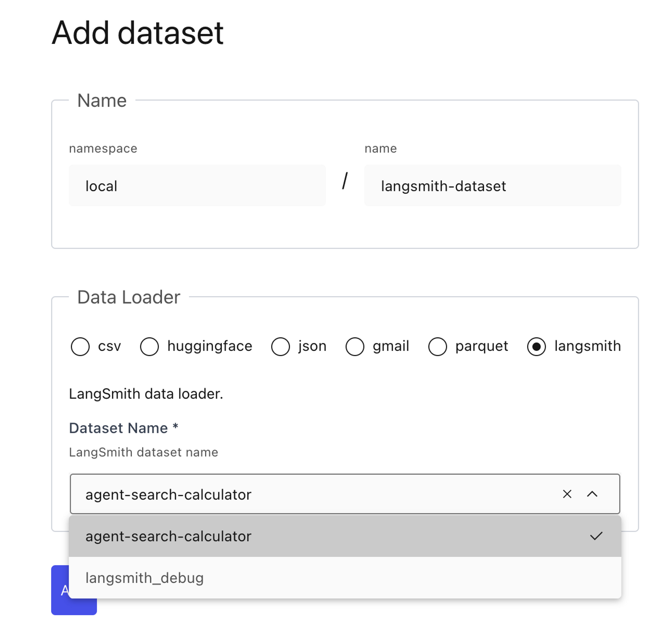Viewport: 668px width, 644px height.
Task: Edit the name field langsmith-dataset
Action: click(x=492, y=185)
